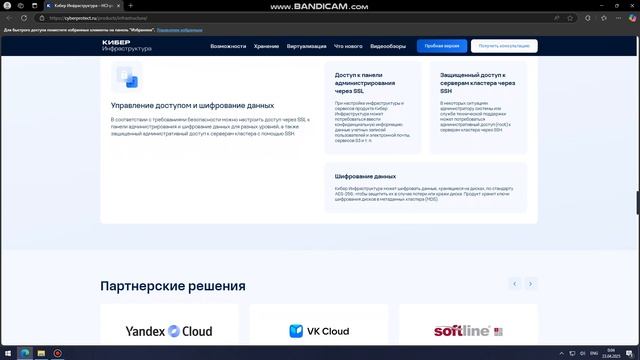Activate the read aloud icon
The width and height of the screenshot is (640, 360).
point(557,18)
